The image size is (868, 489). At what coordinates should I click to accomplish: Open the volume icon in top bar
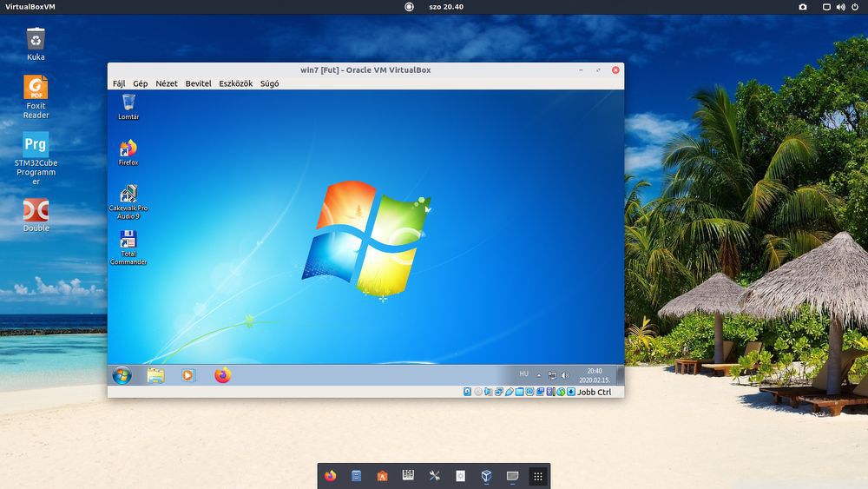[841, 7]
